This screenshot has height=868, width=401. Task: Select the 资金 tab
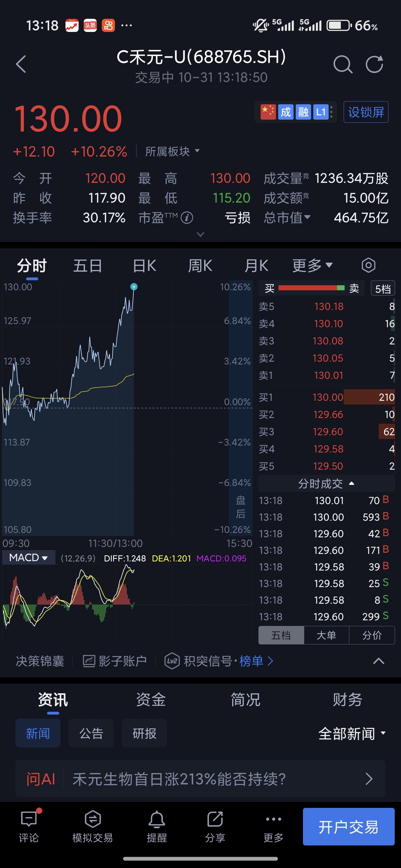151,700
